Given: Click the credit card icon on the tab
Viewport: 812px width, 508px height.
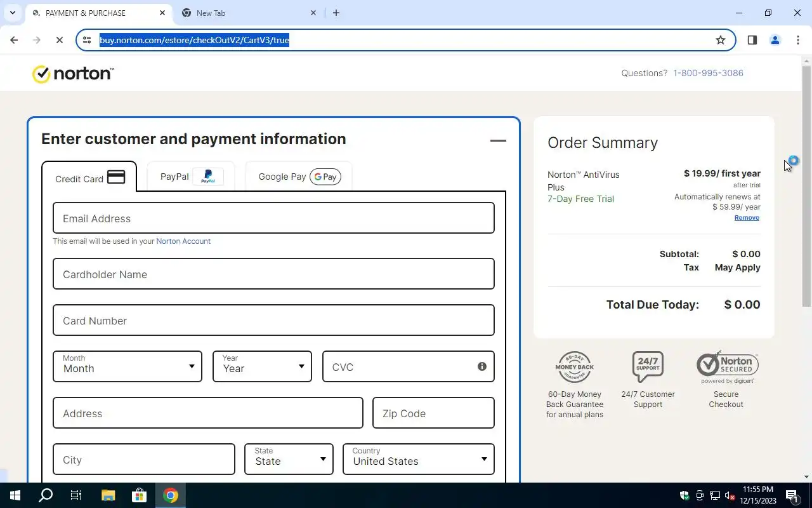Looking at the screenshot, I should pos(116,177).
